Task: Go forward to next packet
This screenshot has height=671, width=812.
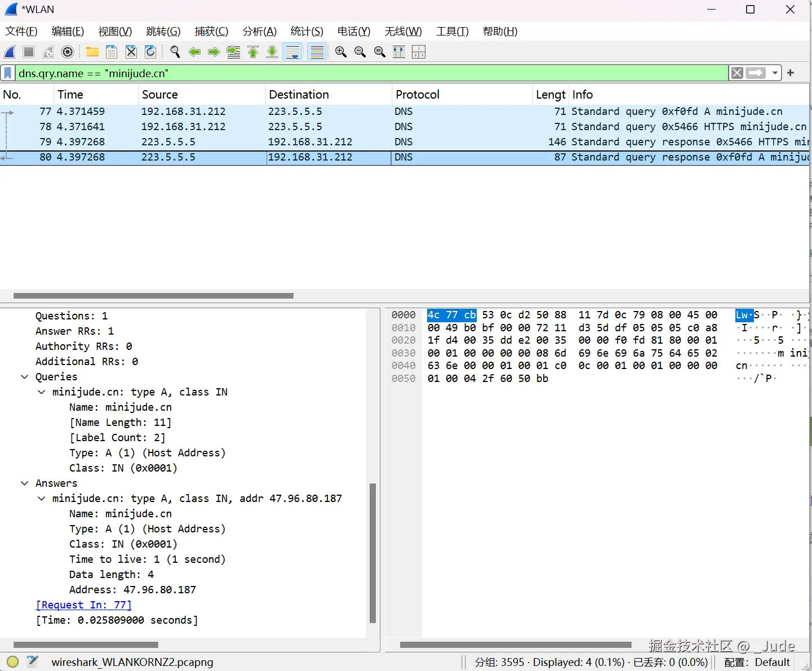Action: pyautogui.click(x=214, y=52)
